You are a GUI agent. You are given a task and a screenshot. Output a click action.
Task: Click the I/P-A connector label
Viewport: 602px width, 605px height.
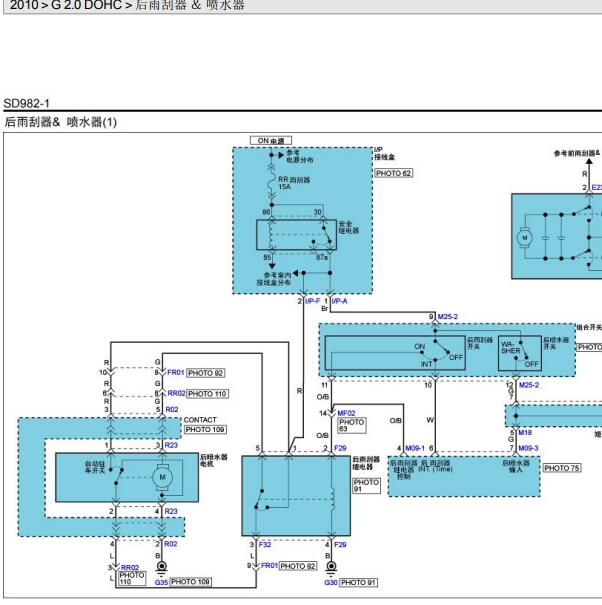pyautogui.click(x=339, y=301)
